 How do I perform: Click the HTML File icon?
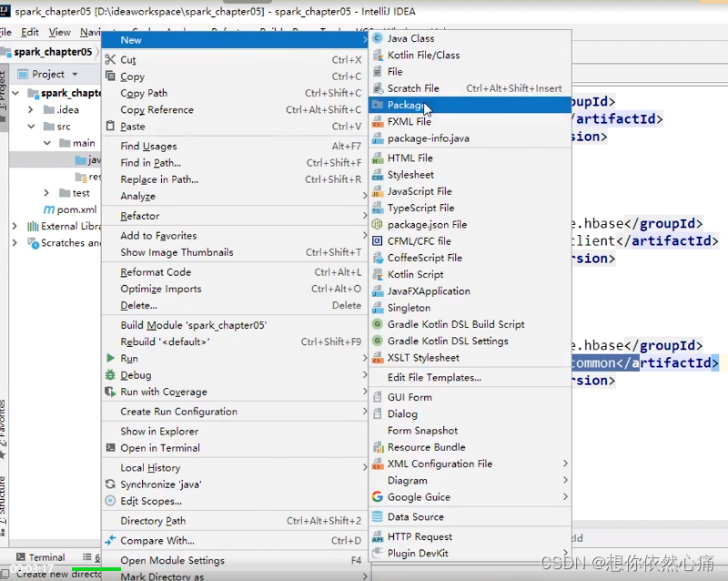[378, 158]
